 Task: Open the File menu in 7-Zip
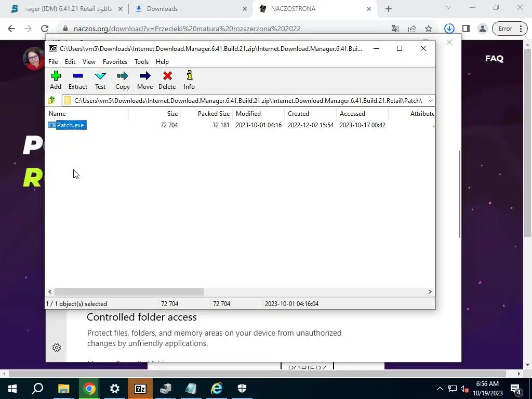53,62
